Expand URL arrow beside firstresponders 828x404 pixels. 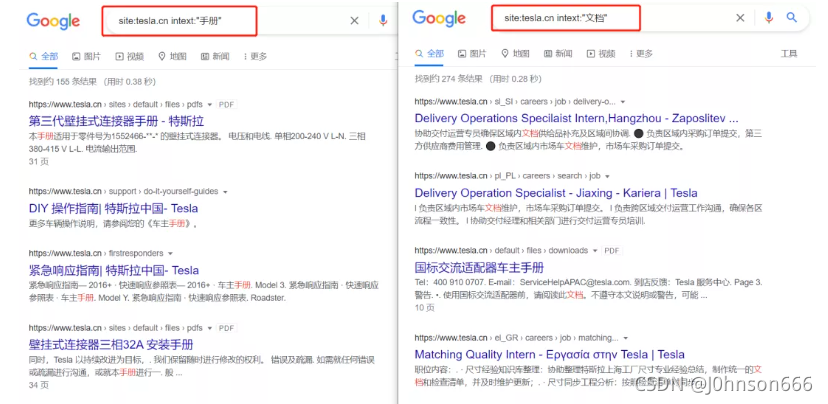tap(170, 253)
